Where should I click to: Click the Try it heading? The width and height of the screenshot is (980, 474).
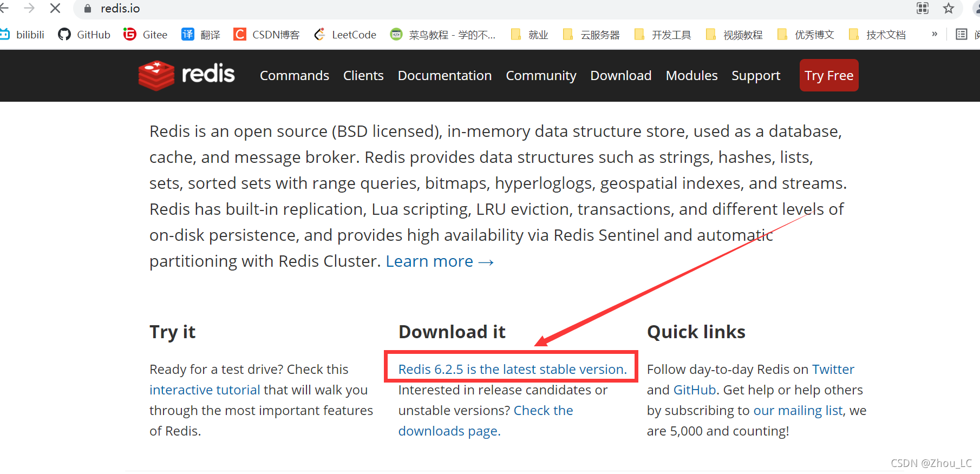172,332
